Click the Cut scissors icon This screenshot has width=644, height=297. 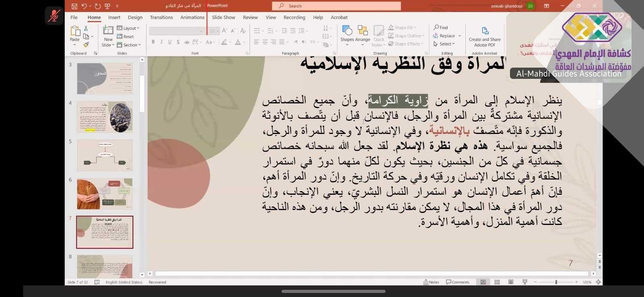(x=86, y=28)
